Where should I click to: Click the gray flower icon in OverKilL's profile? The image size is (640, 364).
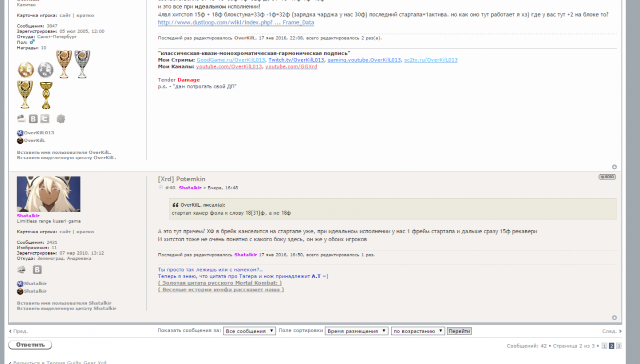coord(61,119)
